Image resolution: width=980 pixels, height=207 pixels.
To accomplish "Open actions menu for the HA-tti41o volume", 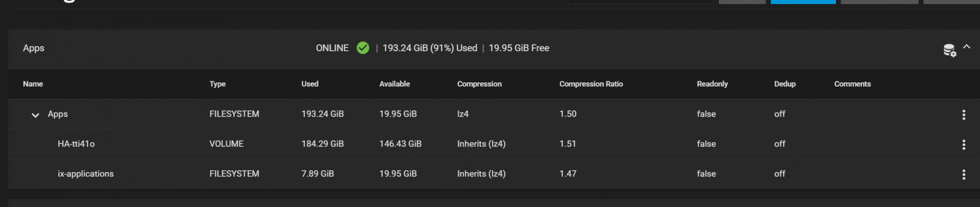I will (964, 145).
